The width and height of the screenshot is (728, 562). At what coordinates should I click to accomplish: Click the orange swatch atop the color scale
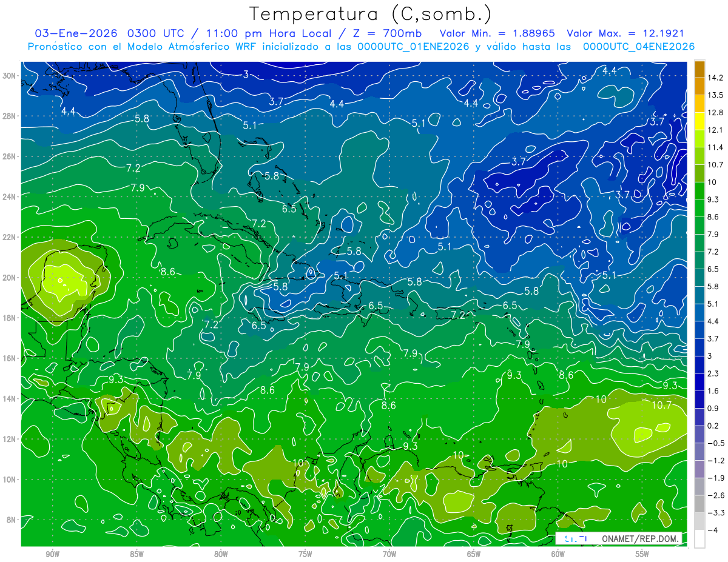(x=699, y=69)
